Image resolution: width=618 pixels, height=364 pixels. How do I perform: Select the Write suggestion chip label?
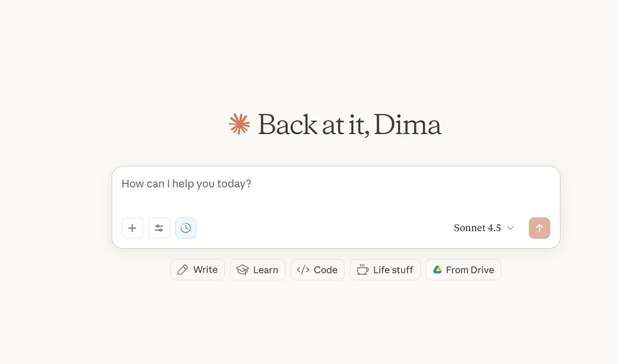(205, 270)
